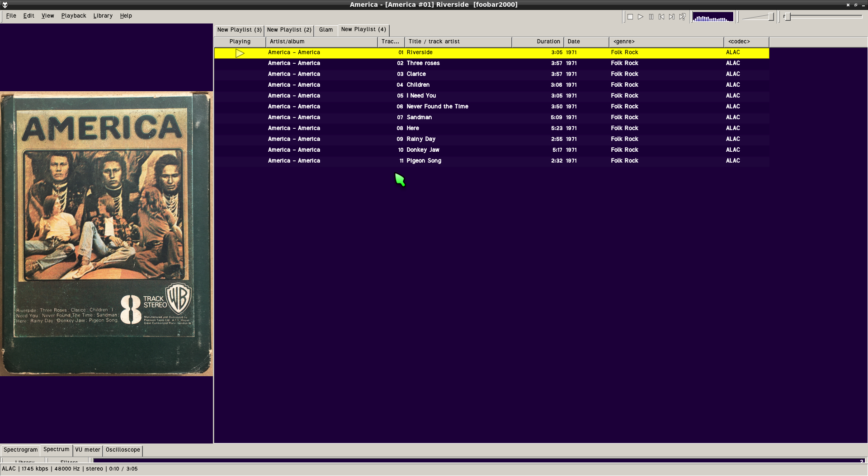The width and height of the screenshot is (868, 476).
Task: Sort by <genre> column header
Action: pyautogui.click(x=666, y=42)
